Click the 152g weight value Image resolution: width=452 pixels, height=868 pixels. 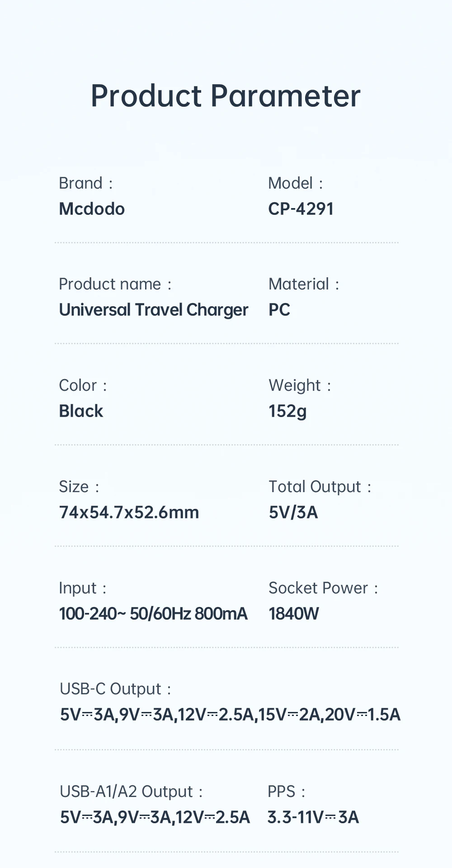pyautogui.click(x=287, y=411)
